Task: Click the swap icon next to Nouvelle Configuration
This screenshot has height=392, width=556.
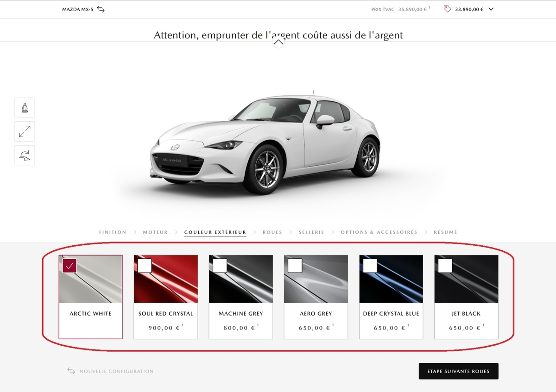Action: (71, 371)
